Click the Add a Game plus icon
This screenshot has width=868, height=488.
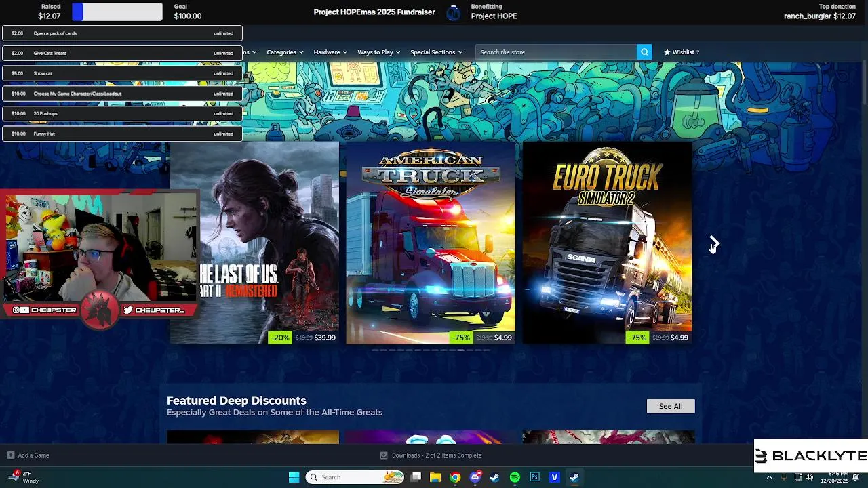coord(10,455)
